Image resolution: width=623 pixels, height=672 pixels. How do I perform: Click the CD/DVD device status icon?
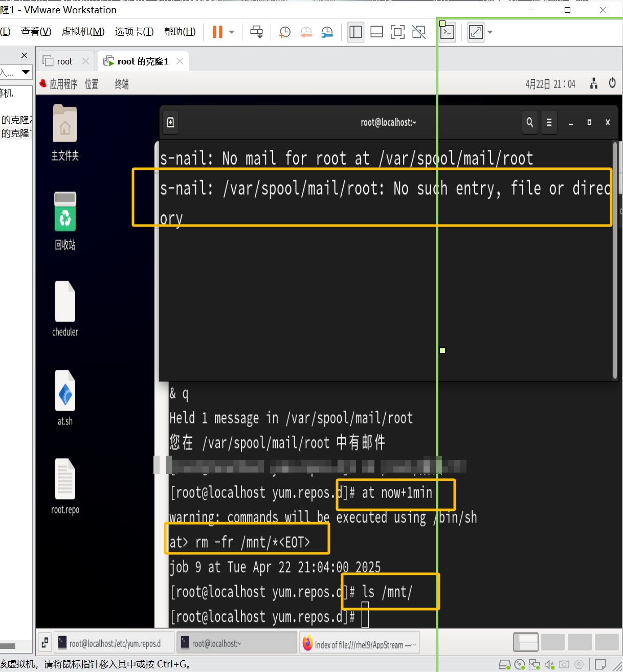point(520,664)
